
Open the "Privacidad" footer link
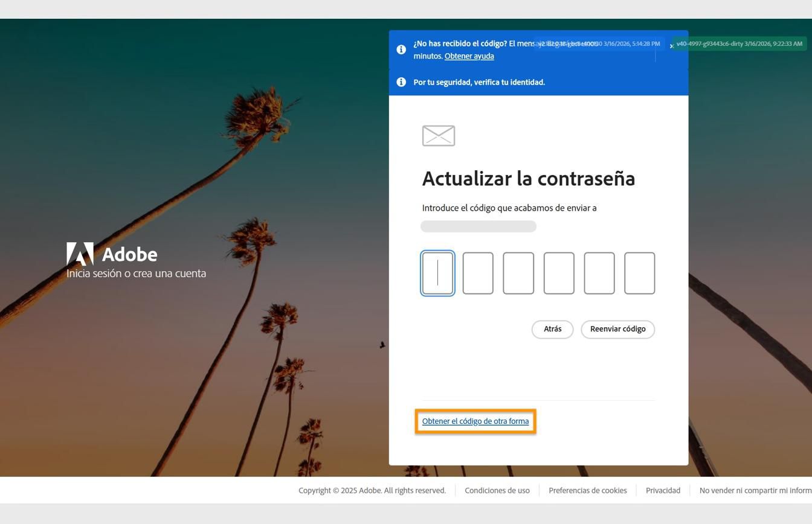(x=662, y=490)
